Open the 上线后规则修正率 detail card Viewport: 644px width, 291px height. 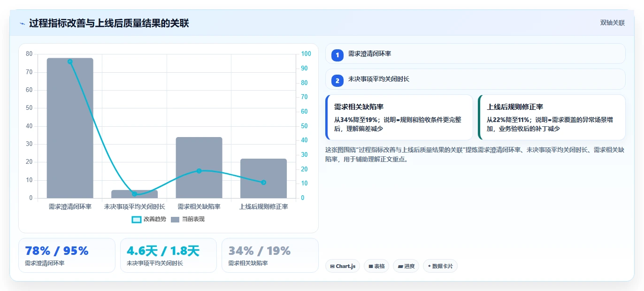[x=552, y=117]
